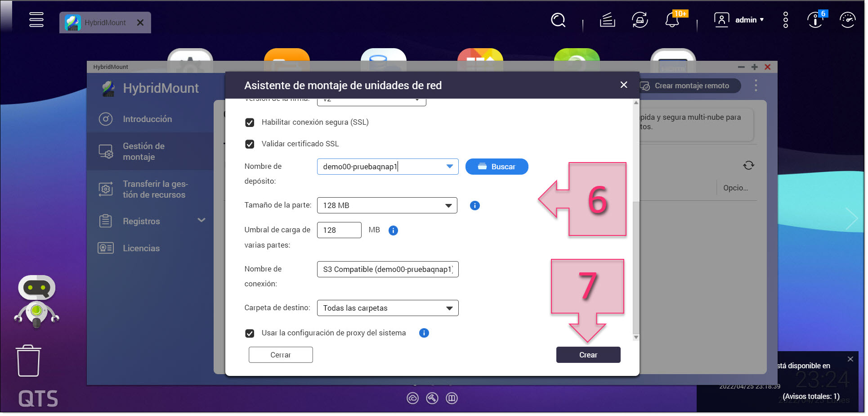Collapse the Registros section chevron
The width and height of the screenshot is (868, 416).
click(x=202, y=221)
